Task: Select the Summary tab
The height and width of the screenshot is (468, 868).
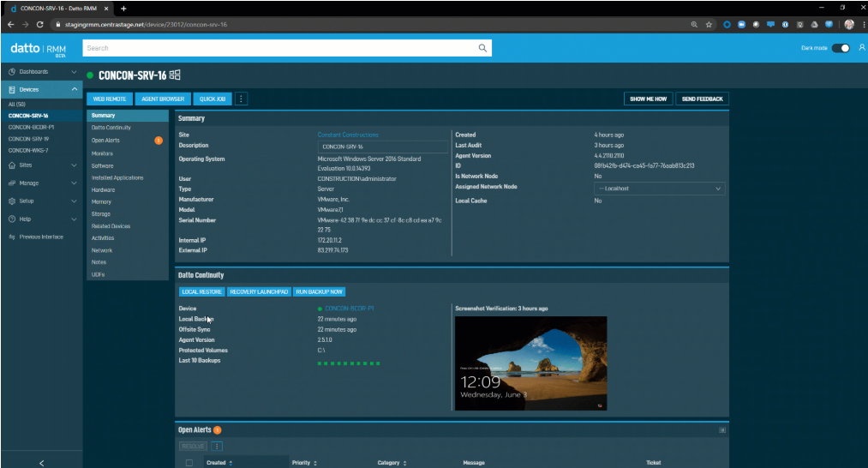Action: pyautogui.click(x=128, y=115)
